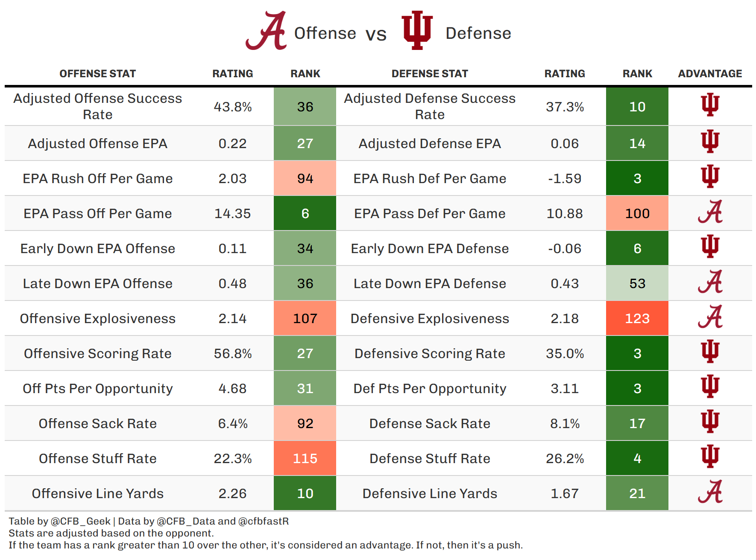The width and height of the screenshot is (756, 560).
Task: Click the Alabama advantage logo in EPA Pass row
Action: (710, 212)
